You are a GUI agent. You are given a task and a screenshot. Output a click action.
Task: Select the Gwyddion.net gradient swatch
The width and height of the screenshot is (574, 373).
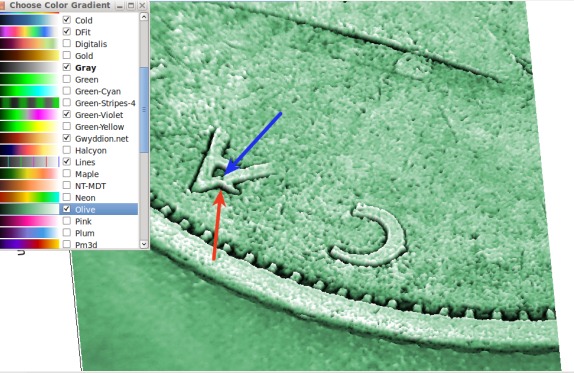pyautogui.click(x=29, y=138)
